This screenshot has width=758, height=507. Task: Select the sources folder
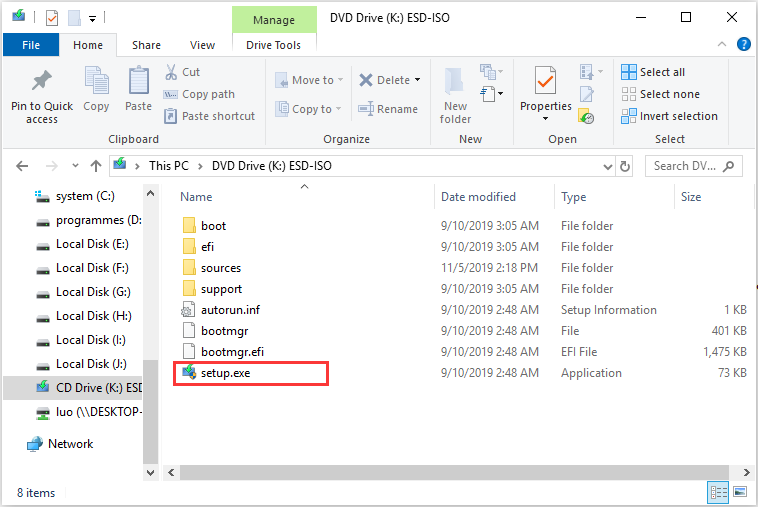click(220, 268)
